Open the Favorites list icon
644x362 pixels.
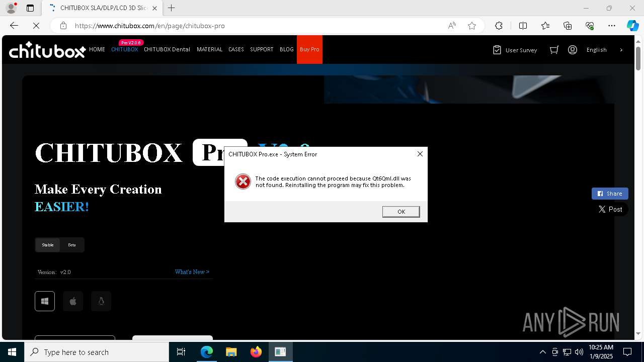(x=545, y=26)
